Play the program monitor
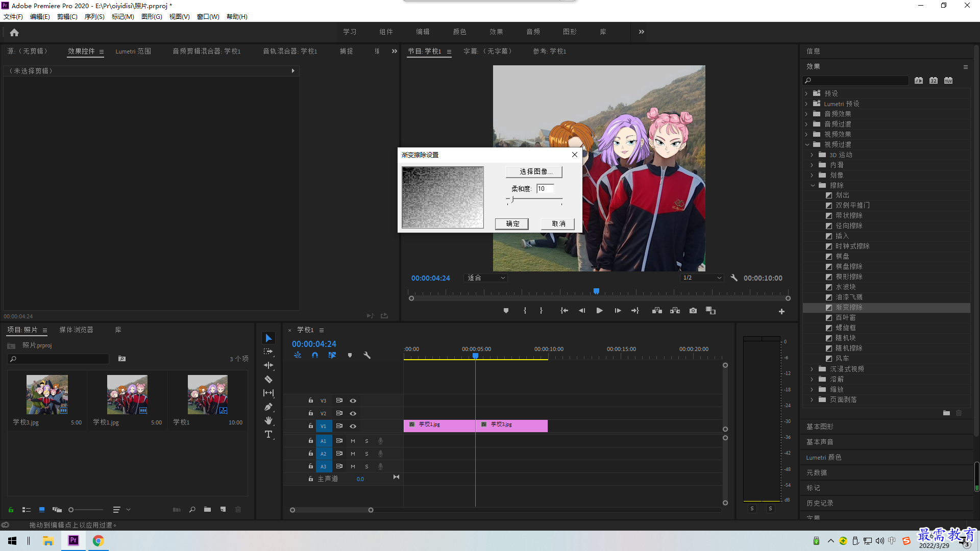The image size is (980, 551). (600, 311)
